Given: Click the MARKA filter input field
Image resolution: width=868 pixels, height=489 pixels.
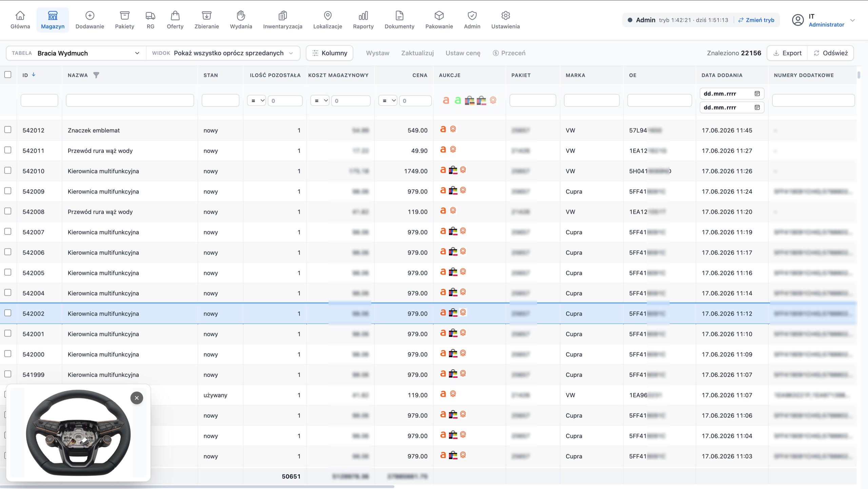Looking at the screenshot, I should (x=591, y=100).
